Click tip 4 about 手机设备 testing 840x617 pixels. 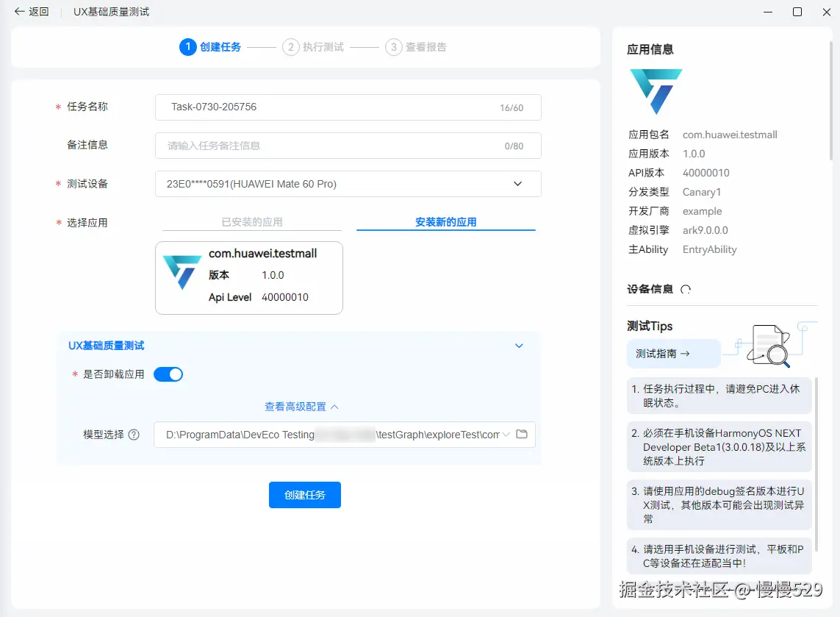pos(719,556)
